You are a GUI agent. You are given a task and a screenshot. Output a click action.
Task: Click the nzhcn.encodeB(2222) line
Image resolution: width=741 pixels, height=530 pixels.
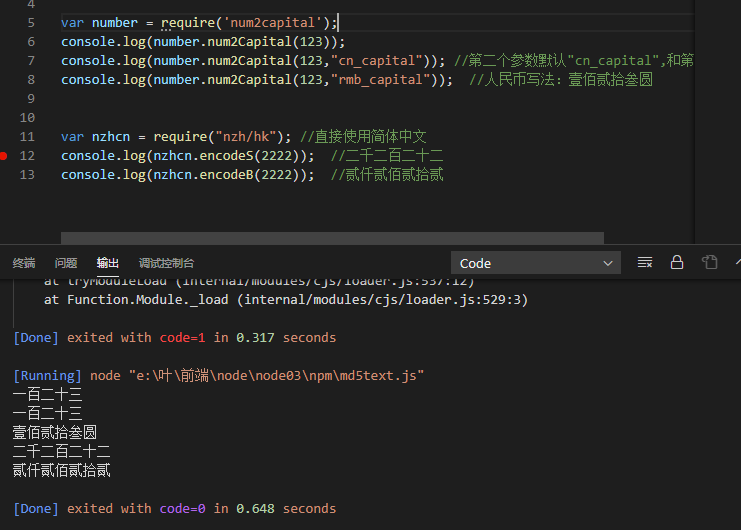tap(187, 175)
